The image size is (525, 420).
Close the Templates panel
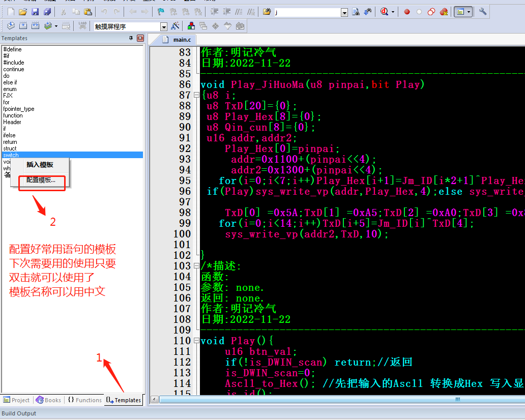point(140,38)
